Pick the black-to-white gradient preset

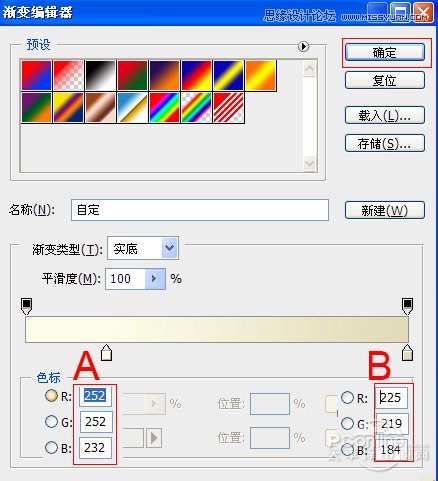point(101,75)
